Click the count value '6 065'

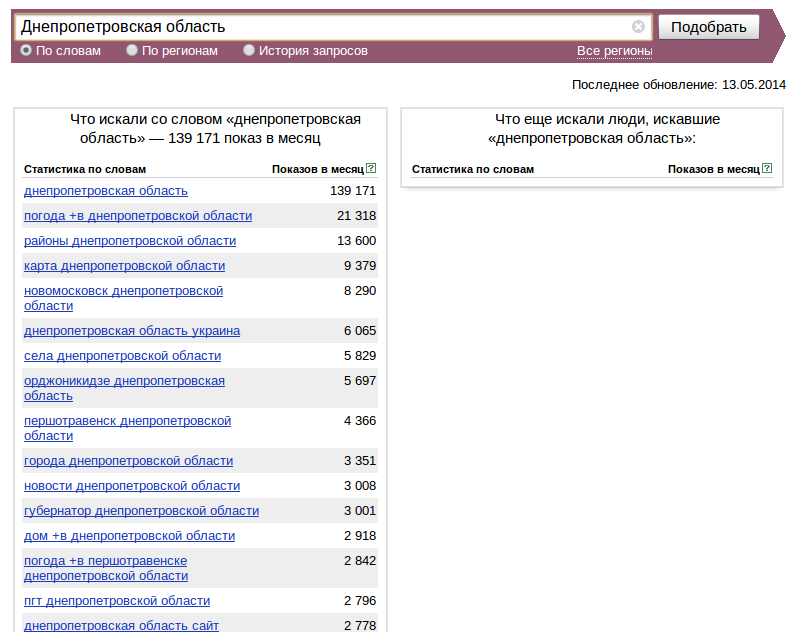[x=360, y=331]
